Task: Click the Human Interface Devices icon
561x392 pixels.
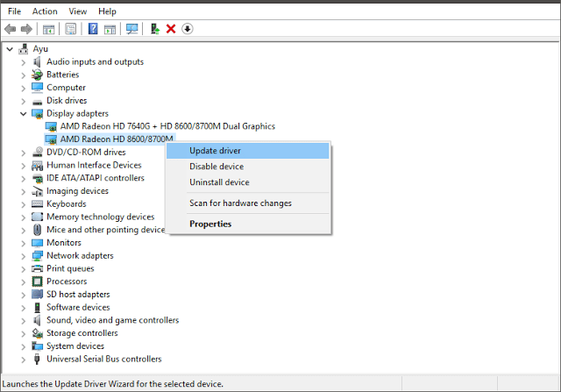Action: (x=37, y=165)
